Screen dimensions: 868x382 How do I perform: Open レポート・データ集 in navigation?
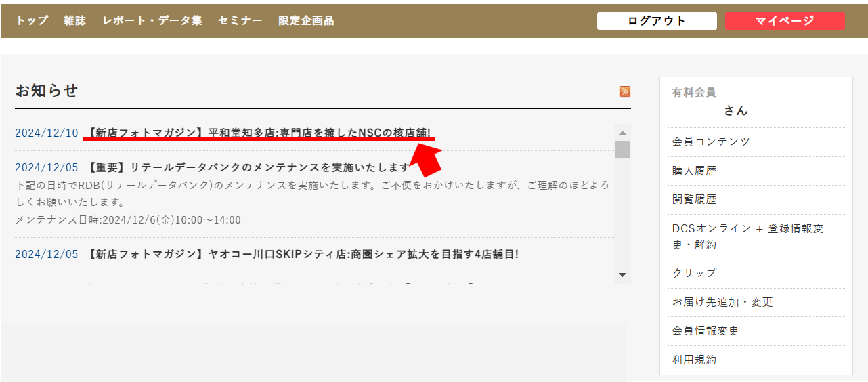tap(152, 20)
